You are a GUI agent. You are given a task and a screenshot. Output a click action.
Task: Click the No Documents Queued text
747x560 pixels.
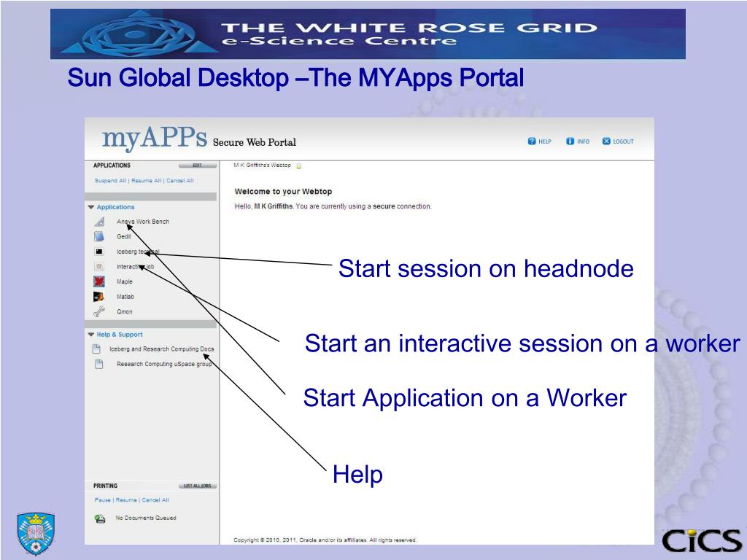[146, 518]
